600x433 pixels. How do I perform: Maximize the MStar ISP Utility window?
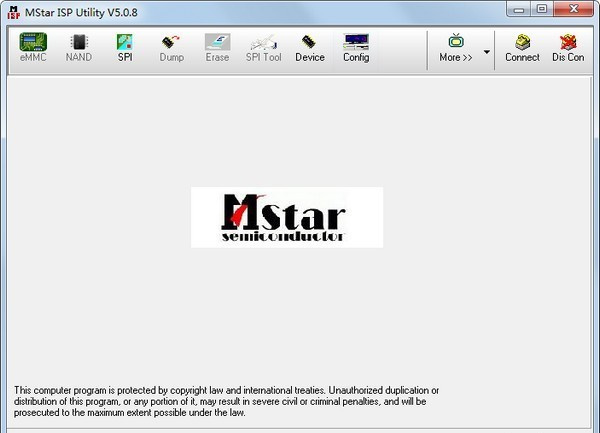click(542, 9)
